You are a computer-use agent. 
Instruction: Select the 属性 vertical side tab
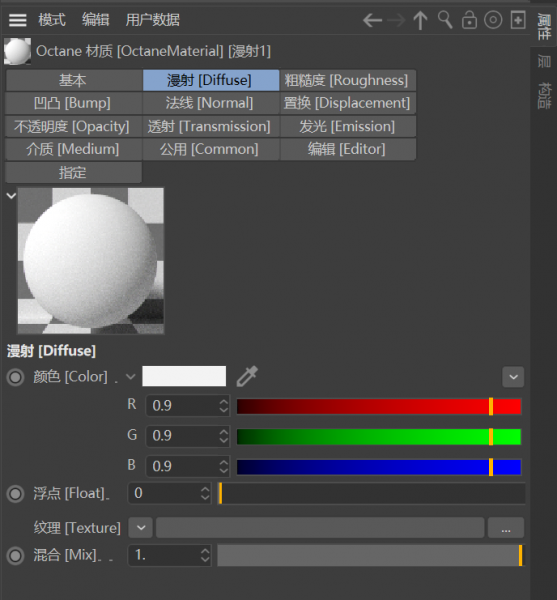(544, 26)
